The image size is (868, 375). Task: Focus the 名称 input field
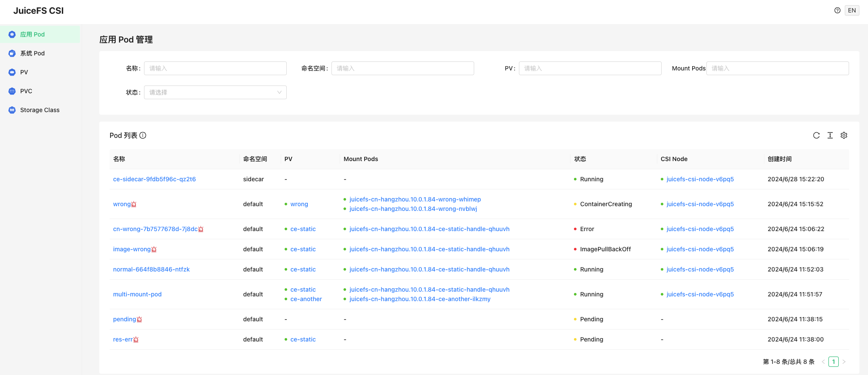215,68
